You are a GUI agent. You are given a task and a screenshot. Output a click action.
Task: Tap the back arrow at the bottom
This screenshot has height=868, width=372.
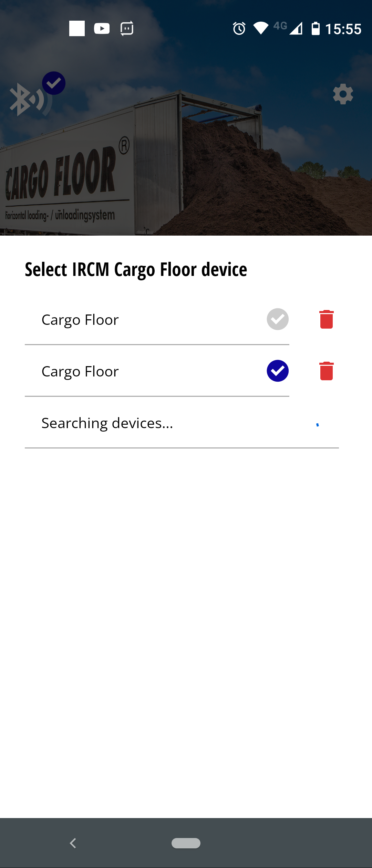pos(73,844)
